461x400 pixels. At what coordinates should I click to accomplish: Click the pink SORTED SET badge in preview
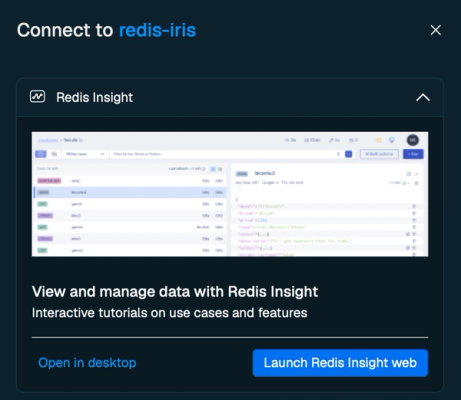coord(49,181)
